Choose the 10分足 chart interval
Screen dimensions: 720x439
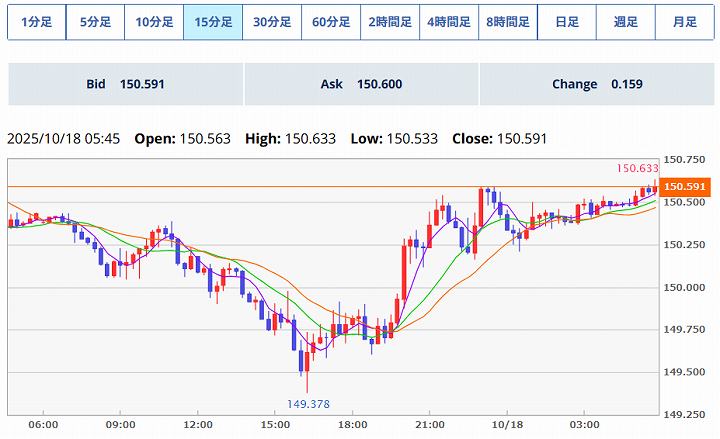[154, 21]
